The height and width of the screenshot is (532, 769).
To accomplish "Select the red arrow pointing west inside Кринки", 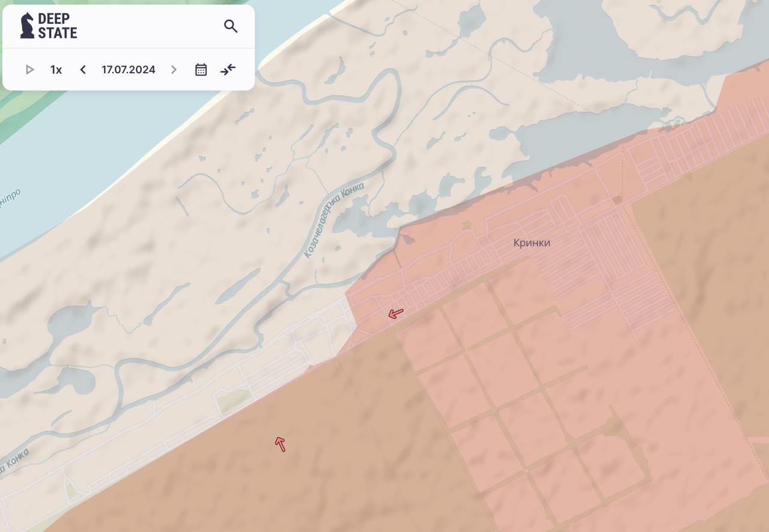I will coord(395,313).
